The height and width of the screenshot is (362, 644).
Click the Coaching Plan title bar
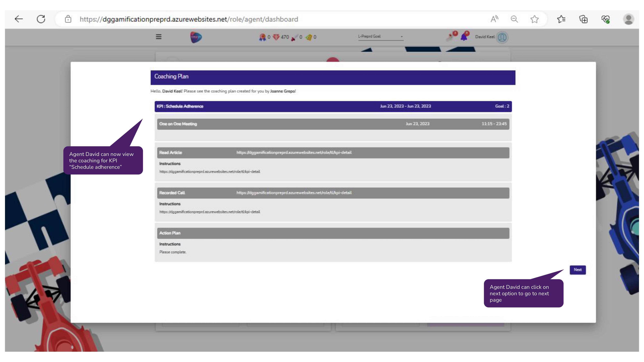[x=333, y=78]
